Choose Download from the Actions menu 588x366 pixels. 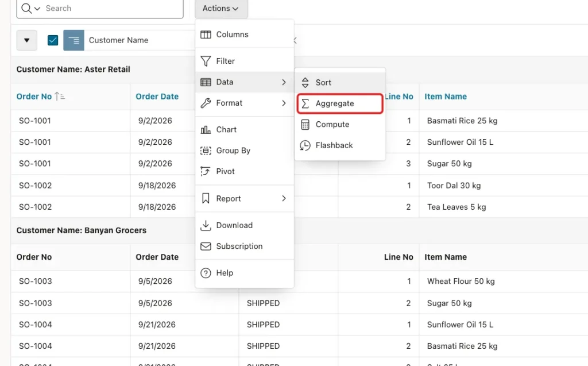coord(244,225)
